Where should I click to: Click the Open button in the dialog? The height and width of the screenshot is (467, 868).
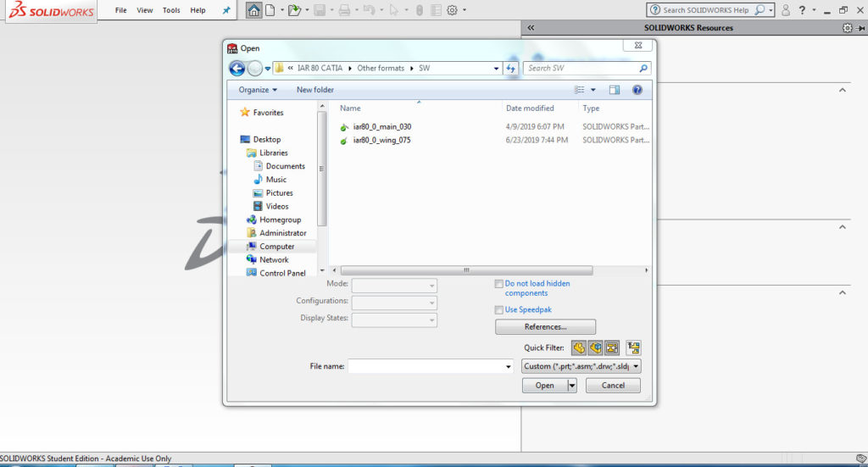pos(545,385)
